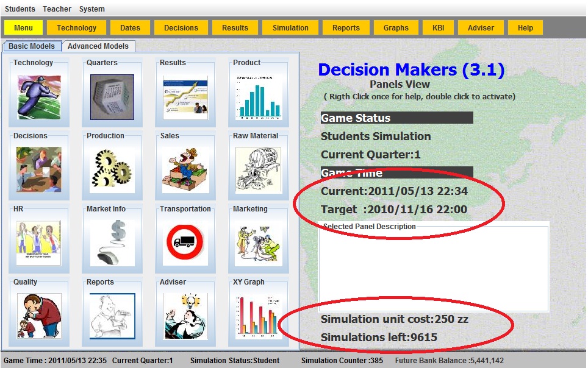Viewport: 588px width, 368px height.
Task: Select the Basic Models tab
Action: tap(32, 46)
